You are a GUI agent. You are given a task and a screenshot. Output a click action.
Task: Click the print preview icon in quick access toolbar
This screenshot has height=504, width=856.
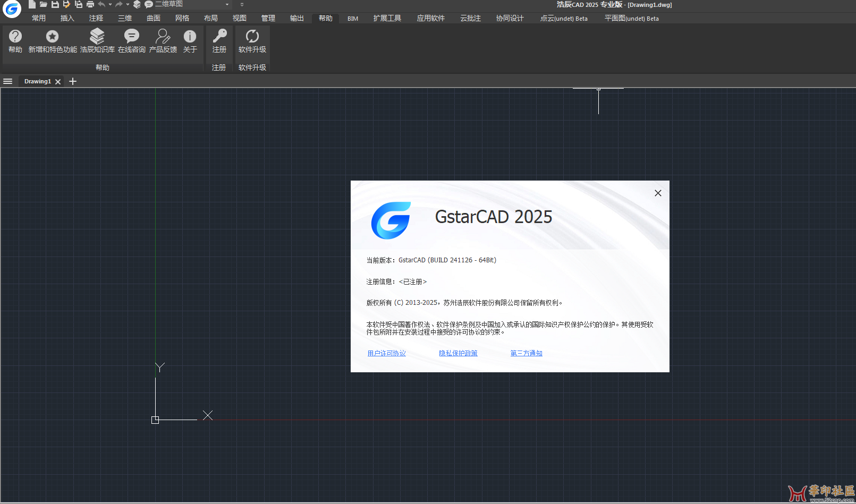[x=78, y=4]
